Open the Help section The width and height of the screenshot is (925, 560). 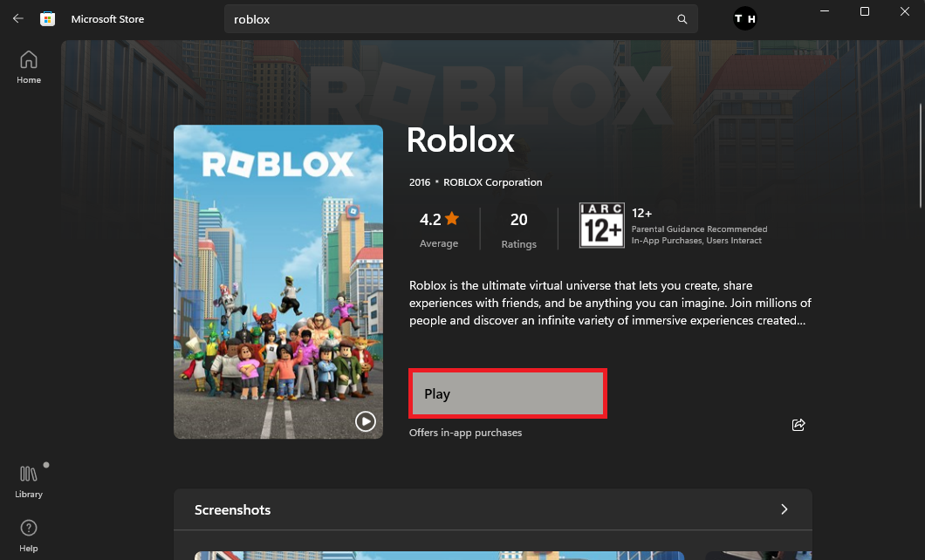pos(29,534)
